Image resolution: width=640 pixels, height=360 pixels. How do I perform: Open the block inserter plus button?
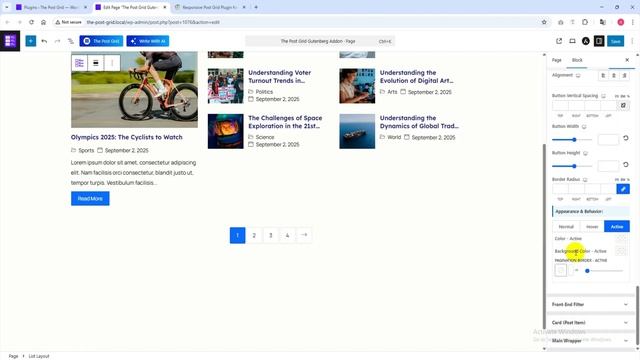click(31, 41)
